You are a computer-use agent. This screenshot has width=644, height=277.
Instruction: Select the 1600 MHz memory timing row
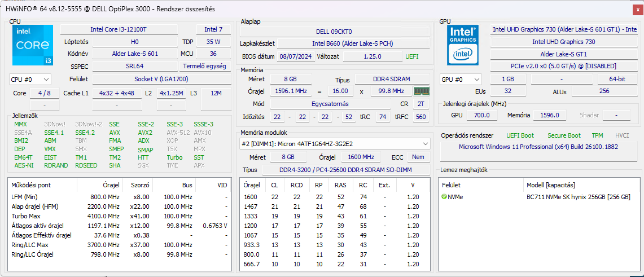[x=335, y=197]
